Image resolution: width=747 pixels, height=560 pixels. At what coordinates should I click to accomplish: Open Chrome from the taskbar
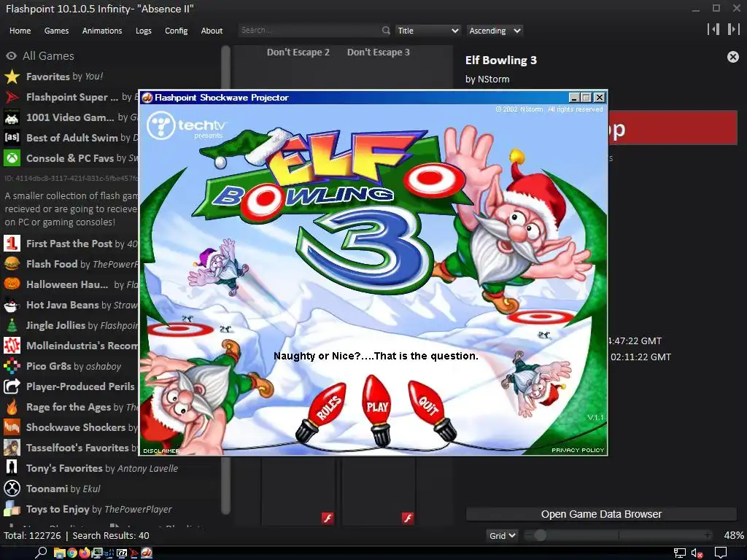point(72,553)
